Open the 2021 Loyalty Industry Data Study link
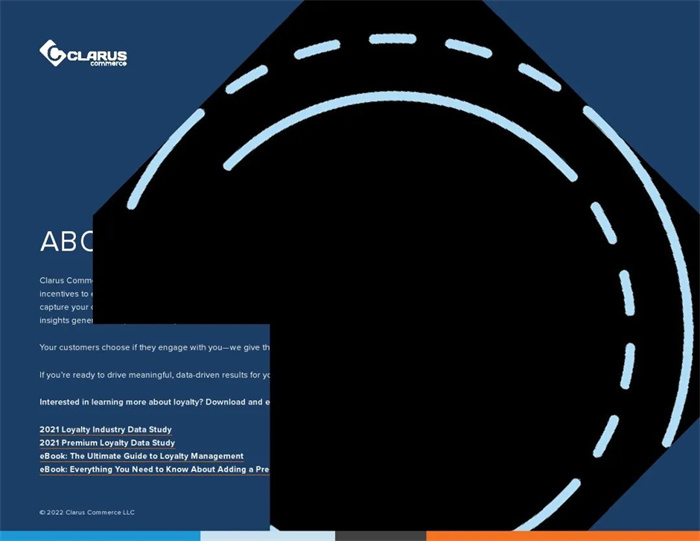Viewport: 700px width, 541px height. (105, 429)
